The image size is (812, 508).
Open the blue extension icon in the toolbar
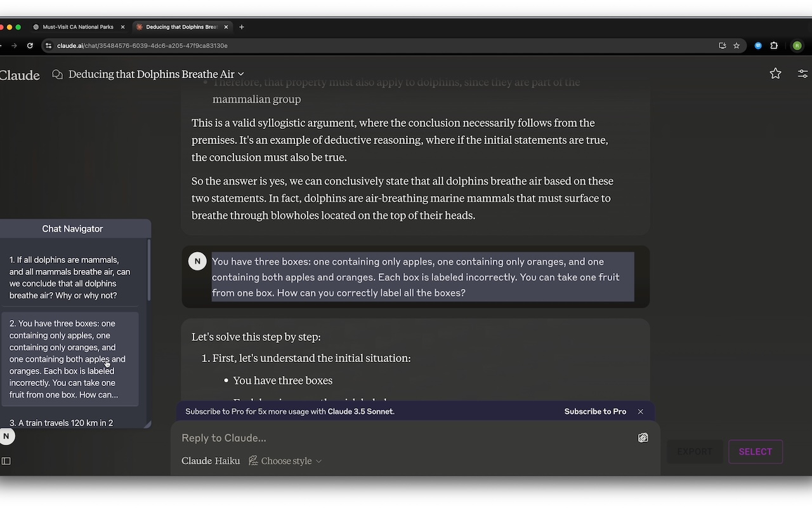coord(757,46)
